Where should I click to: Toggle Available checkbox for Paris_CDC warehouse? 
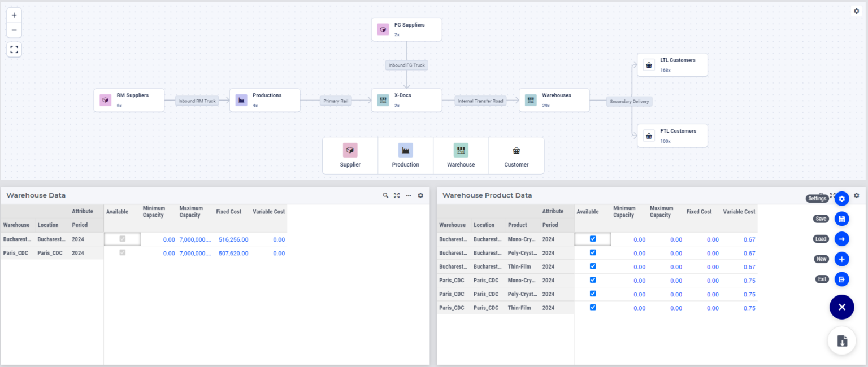(x=121, y=252)
